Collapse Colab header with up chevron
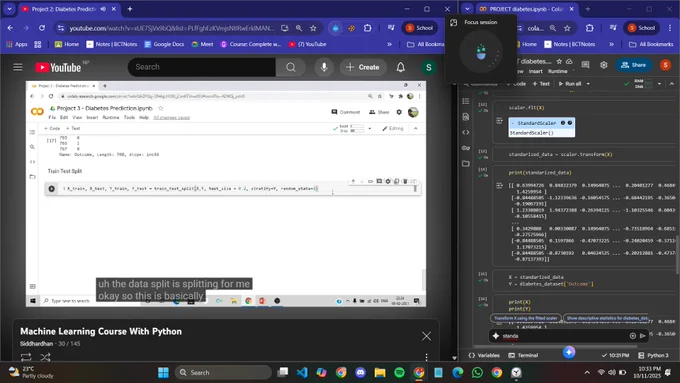The width and height of the screenshot is (680, 383). pyautogui.click(x=671, y=84)
